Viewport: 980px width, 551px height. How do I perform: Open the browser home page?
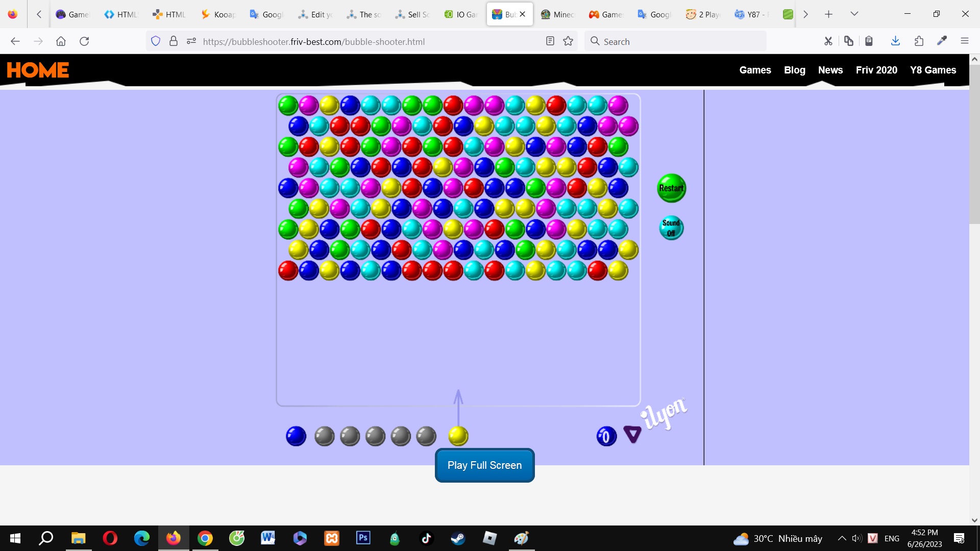tap(61, 41)
